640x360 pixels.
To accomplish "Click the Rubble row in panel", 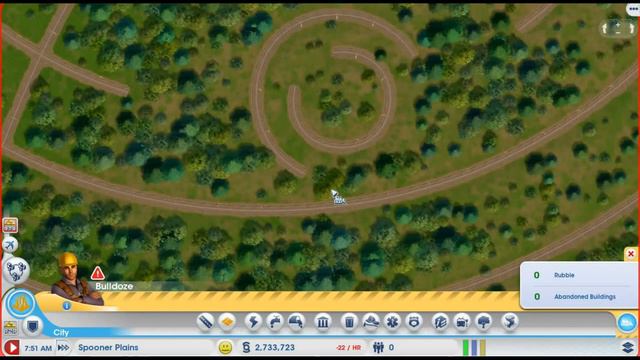I will [x=578, y=275].
